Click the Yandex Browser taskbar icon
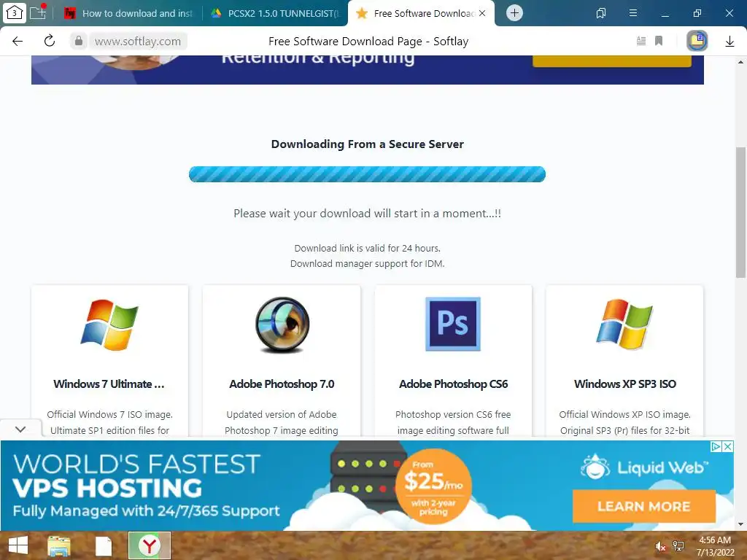Viewport: 747px width, 560px height. point(149,545)
